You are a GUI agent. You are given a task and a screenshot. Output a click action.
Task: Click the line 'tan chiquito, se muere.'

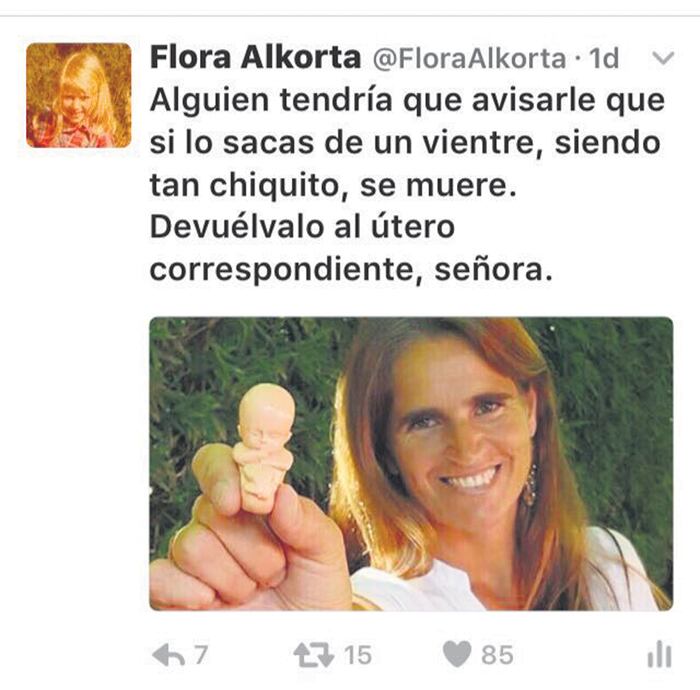click(x=333, y=185)
